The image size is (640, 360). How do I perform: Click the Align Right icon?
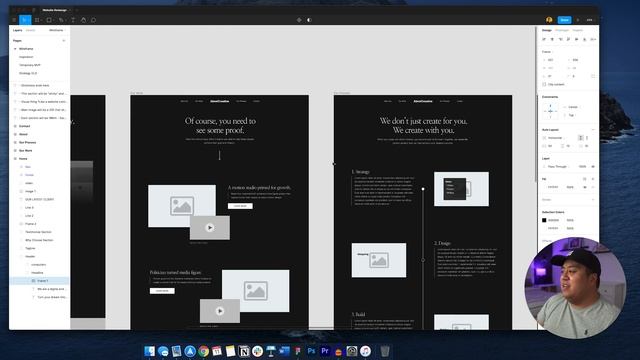(560, 39)
